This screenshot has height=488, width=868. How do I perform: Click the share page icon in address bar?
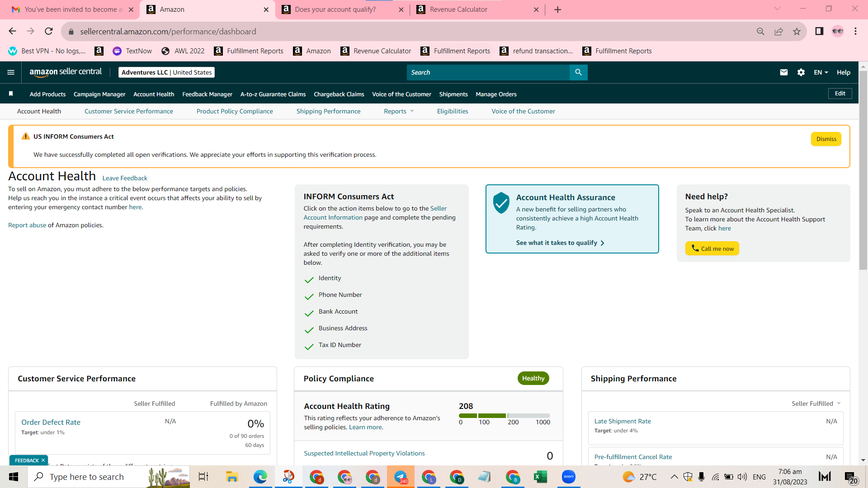pos(778,31)
